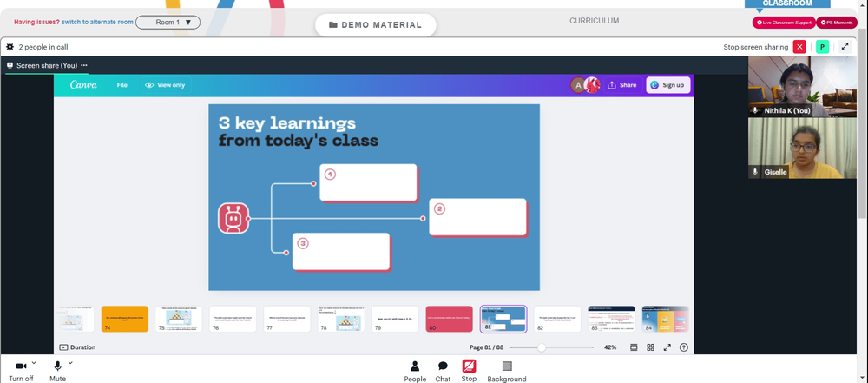Select slide thumbnail 84

pos(666,320)
